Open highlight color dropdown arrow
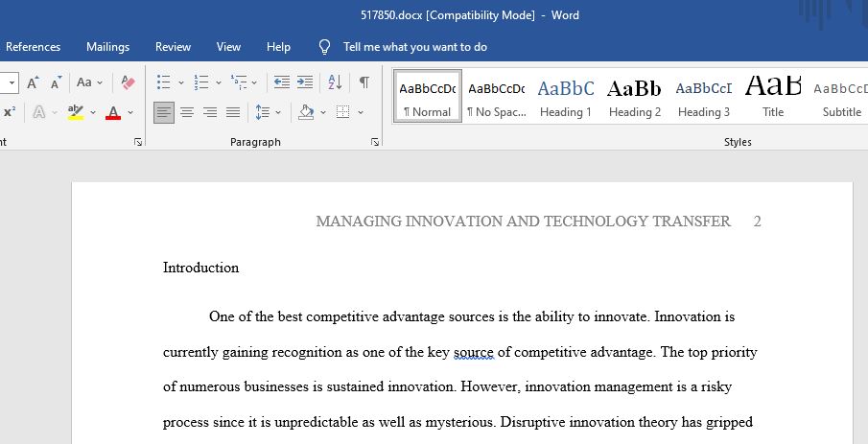 pyautogui.click(x=93, y=113)
